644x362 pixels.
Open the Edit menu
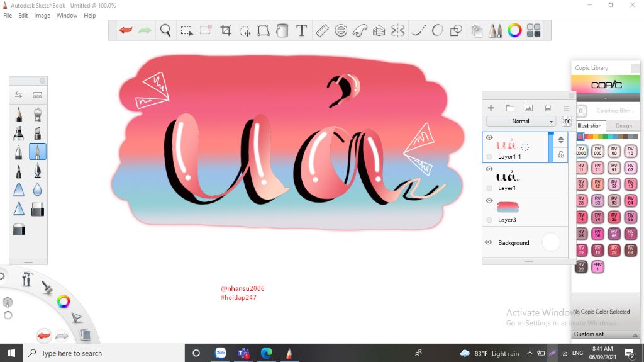[x=23, y=16]
